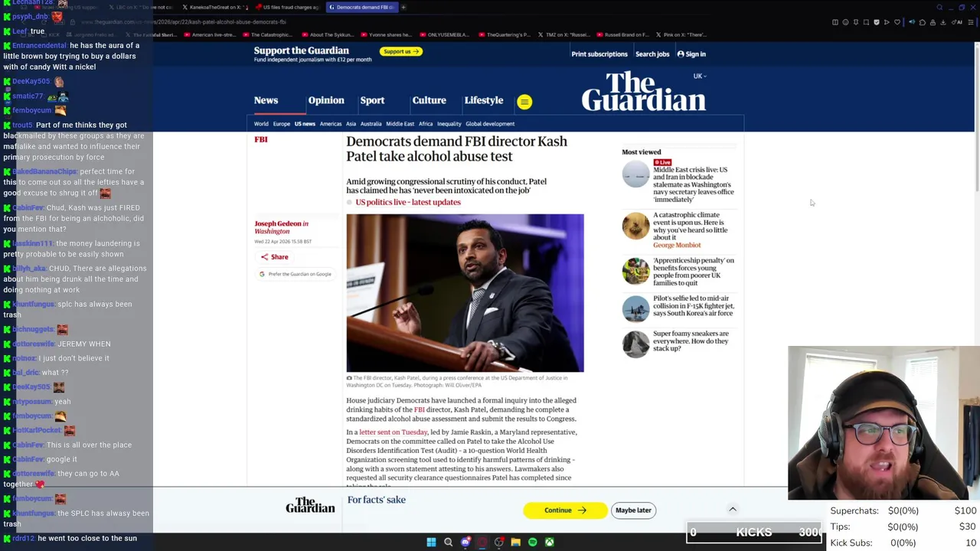Click the FBI topic tag
Image resolution: width=980 pixels, height=551 pixels.
[x=261, y=139]
